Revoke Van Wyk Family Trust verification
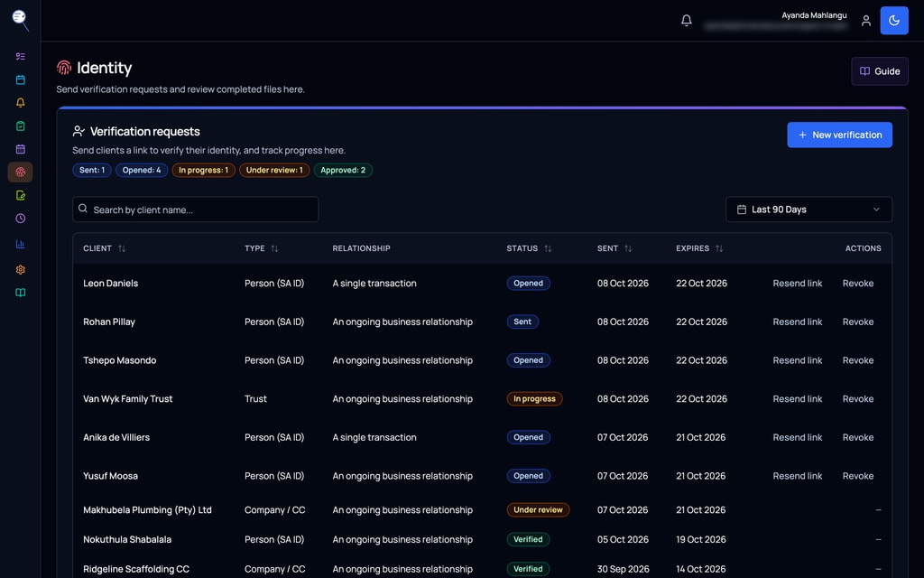The image size is (924, 578). pyautogui.click(x=858, y=398)
